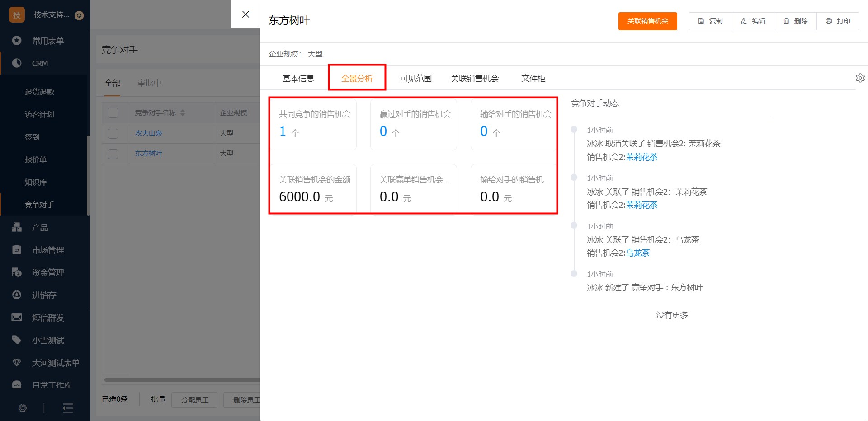This screenshot has height=421, width=868.
Task: Click the 短信群发 envelope icon
Action: 17,318
